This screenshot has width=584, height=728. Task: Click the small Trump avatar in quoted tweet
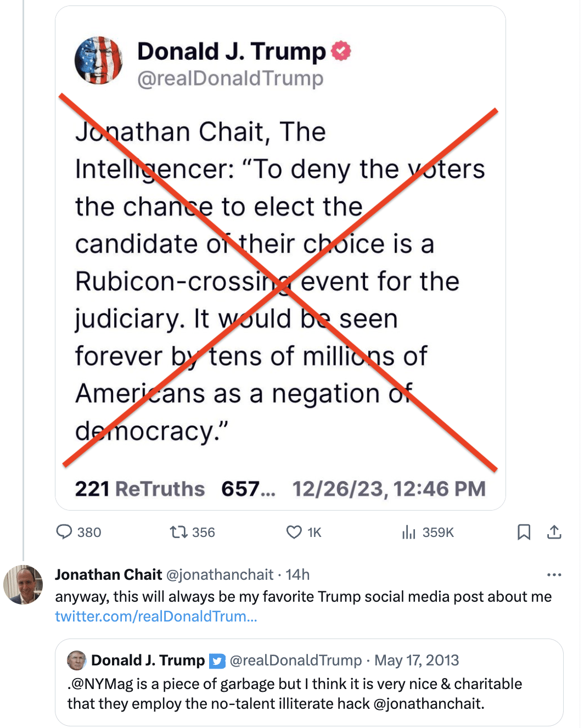click(77, 660)
